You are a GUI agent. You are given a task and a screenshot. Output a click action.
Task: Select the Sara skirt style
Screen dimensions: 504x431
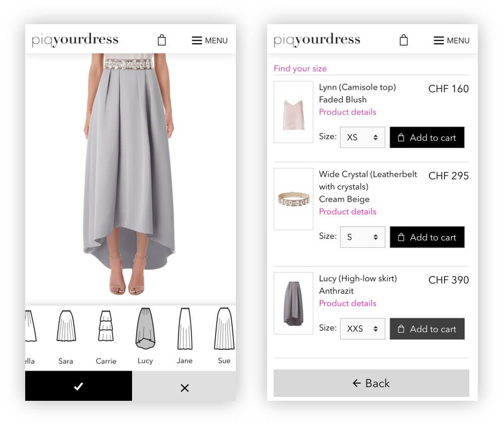point(66,337)
